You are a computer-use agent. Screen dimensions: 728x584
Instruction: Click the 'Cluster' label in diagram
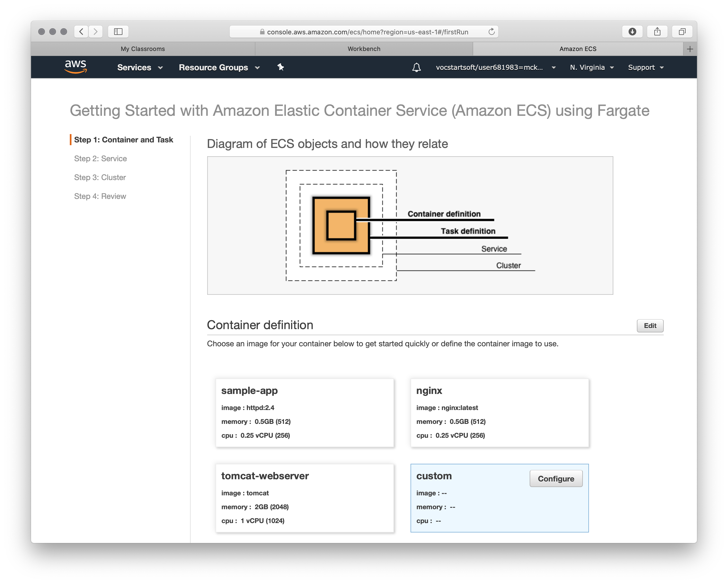coord(508,265)
